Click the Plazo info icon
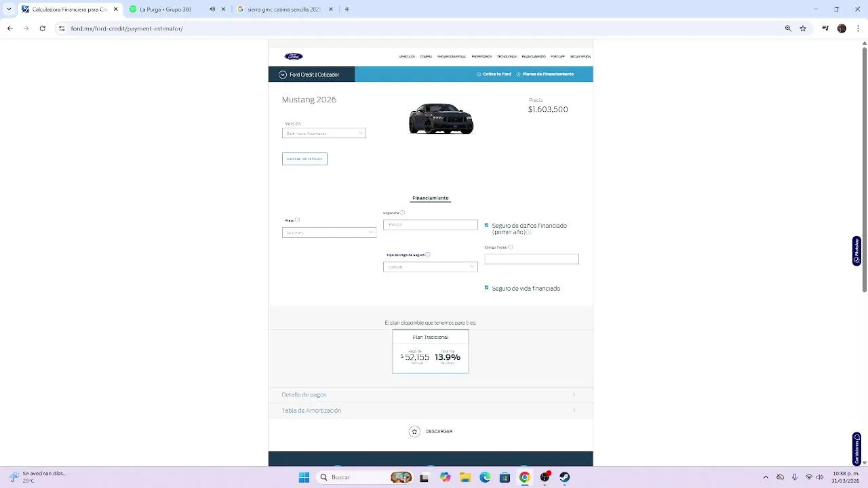This screenshot has width=868, height=488. tap(297, 220)
